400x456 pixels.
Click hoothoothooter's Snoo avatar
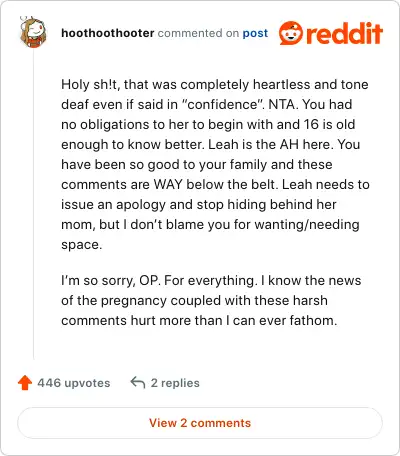point(32,32)
